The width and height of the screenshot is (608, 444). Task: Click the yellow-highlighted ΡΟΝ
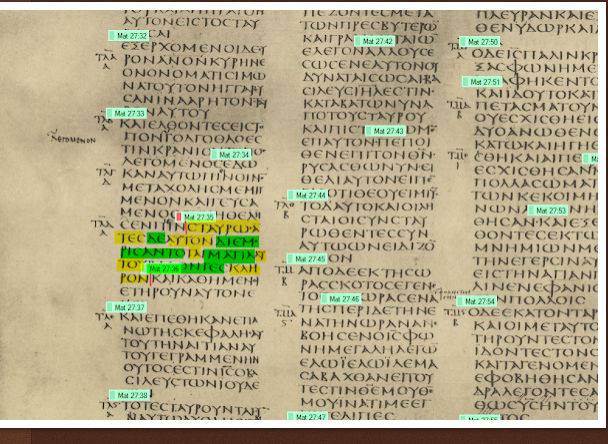tap(134, 278)
